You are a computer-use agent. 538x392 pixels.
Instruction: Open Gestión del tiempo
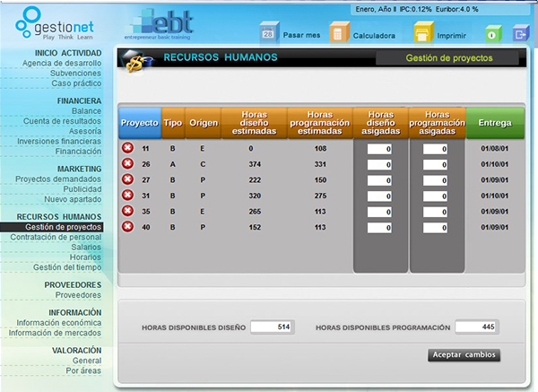pos(67,267)
